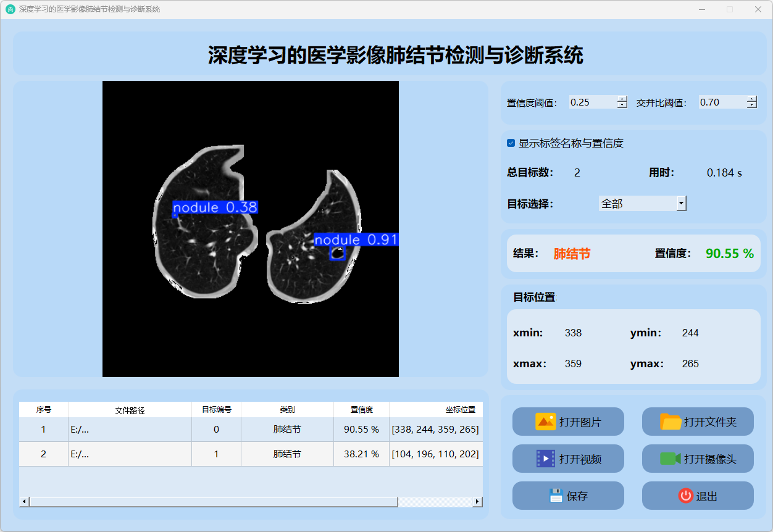Image resolution: width=773 pixels, height=532 pixels.
Task: Increase 置信度阈值 with the up arrow
Action: coord(622,99)
